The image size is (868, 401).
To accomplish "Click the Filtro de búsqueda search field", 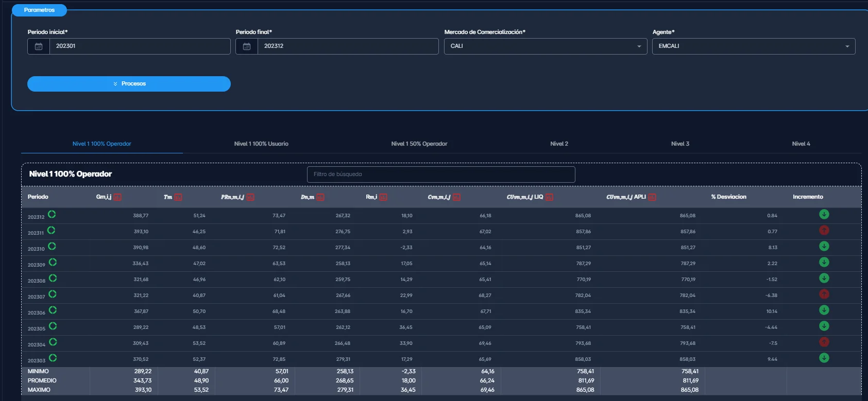I will point(441,175).
